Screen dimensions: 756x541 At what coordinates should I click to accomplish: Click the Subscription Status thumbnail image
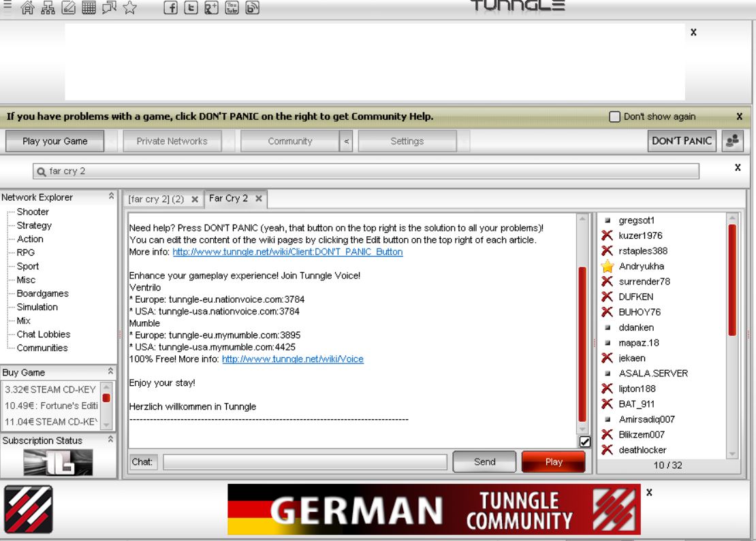tap(58, 463)
